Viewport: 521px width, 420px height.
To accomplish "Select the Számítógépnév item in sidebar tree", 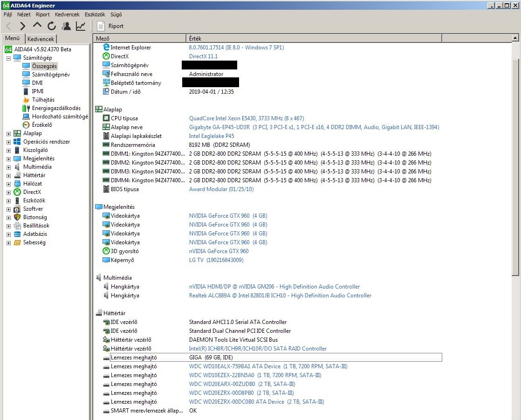I will click(51, 75).
